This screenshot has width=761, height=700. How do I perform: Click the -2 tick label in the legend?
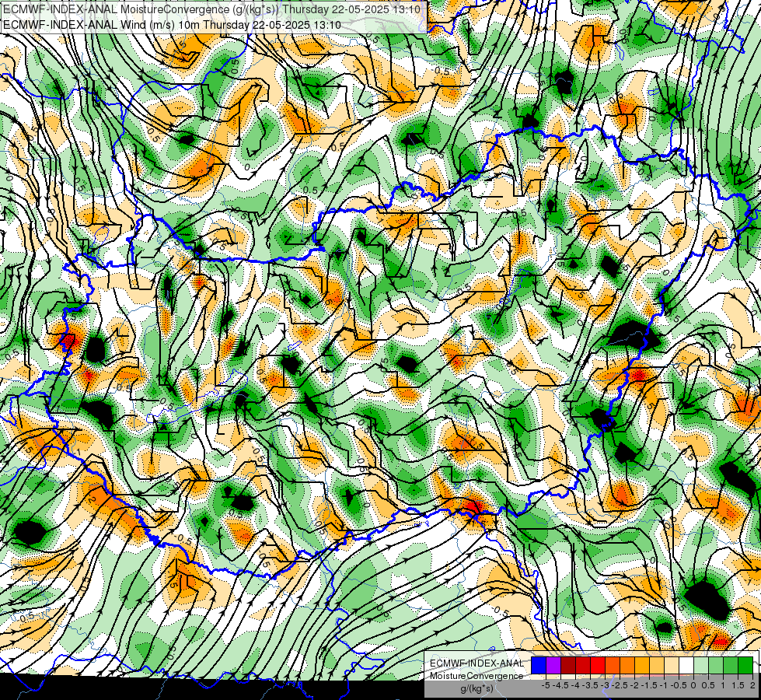[x=634, y=685]
